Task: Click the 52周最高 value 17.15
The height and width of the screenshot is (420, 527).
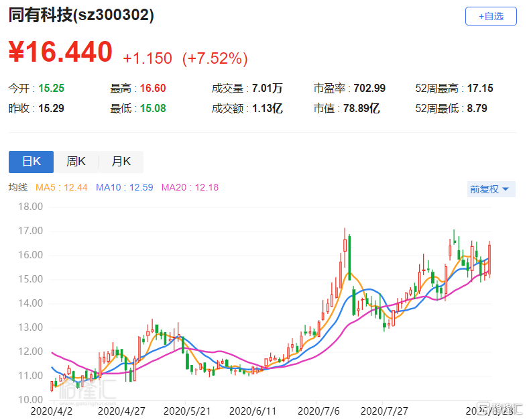Action: point(480,89)
